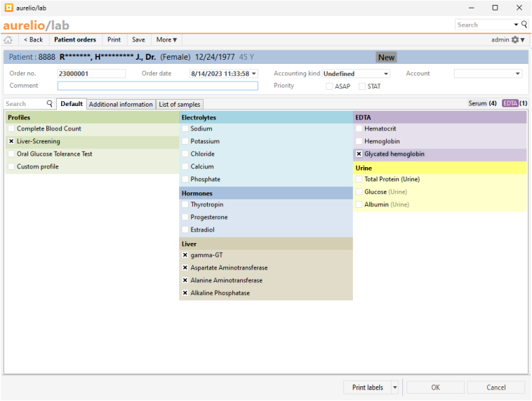The height and width of the screenshot is (401, 532).
Task: Enable the Complete Blood Count checkbox
Action: [11, 129]
